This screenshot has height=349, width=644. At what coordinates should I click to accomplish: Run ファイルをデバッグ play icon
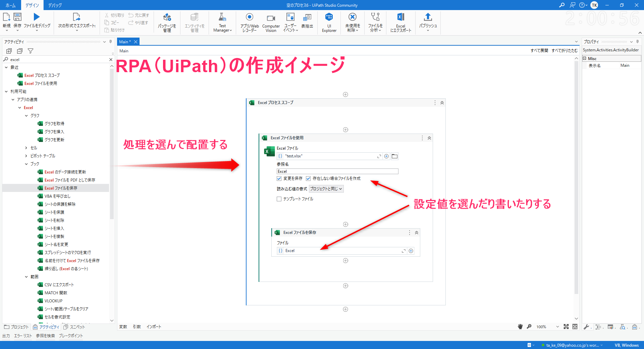pyautogui.click(x=37, y=17)
